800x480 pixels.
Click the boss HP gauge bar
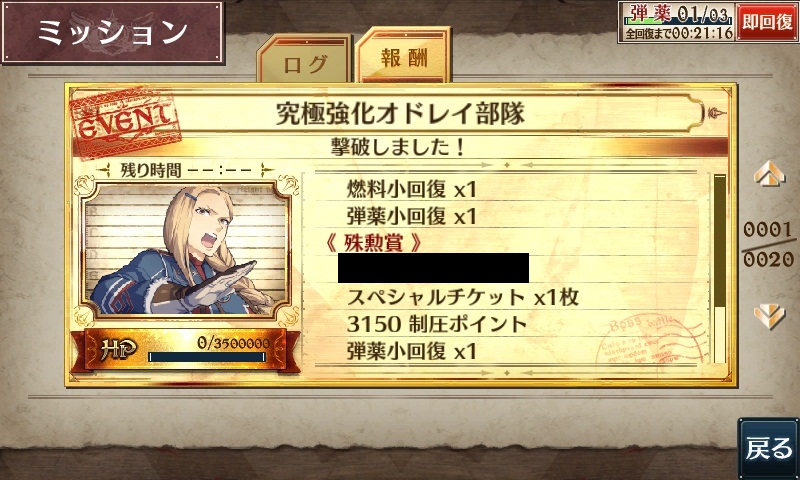click(207, 357)
